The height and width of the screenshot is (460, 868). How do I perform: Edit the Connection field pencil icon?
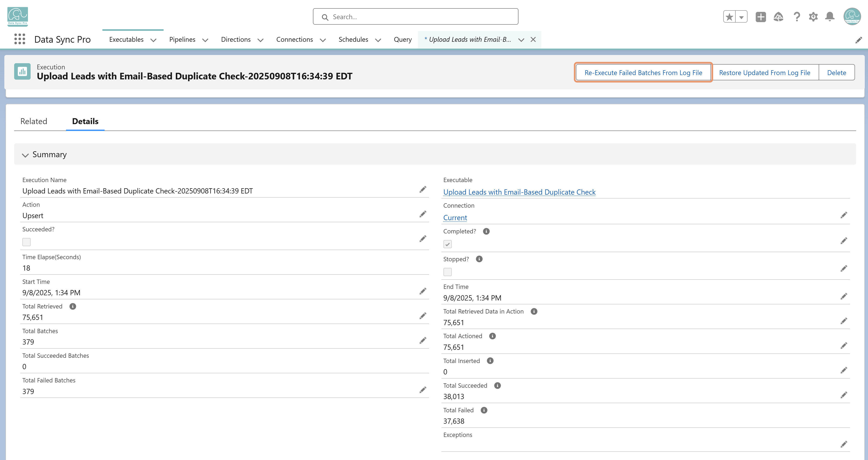[x=844, y=215]
